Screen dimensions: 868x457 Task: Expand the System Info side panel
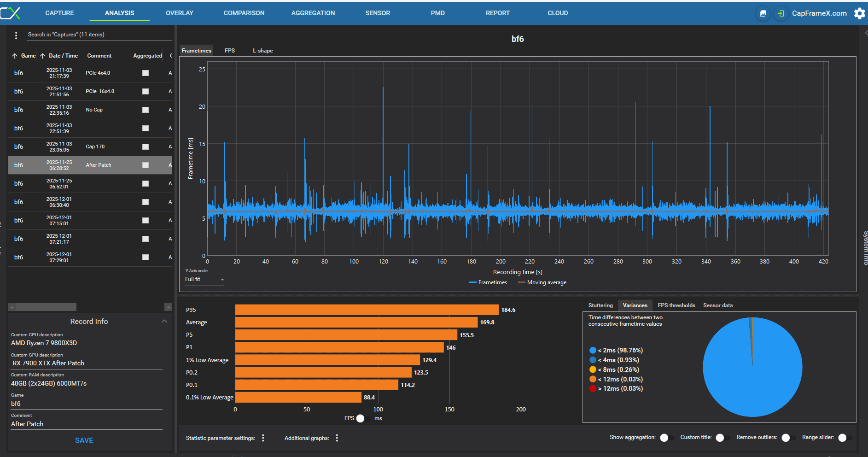coord(865,247)
